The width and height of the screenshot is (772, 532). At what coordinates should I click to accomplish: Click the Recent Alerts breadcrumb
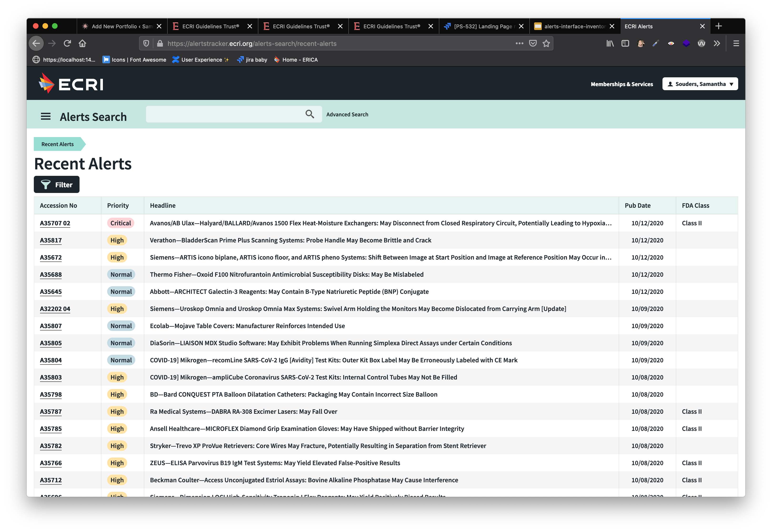(57, 144)
